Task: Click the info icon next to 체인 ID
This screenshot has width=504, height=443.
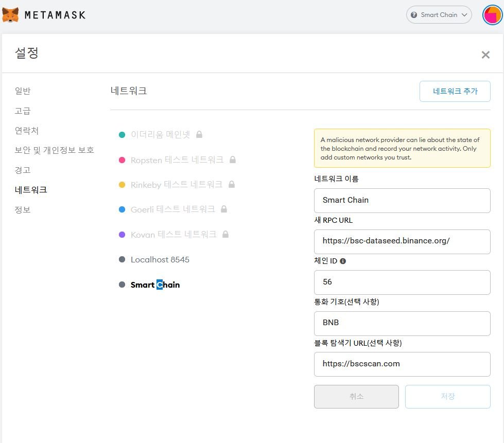Action: pyautogui.click(x=343, y=261)
